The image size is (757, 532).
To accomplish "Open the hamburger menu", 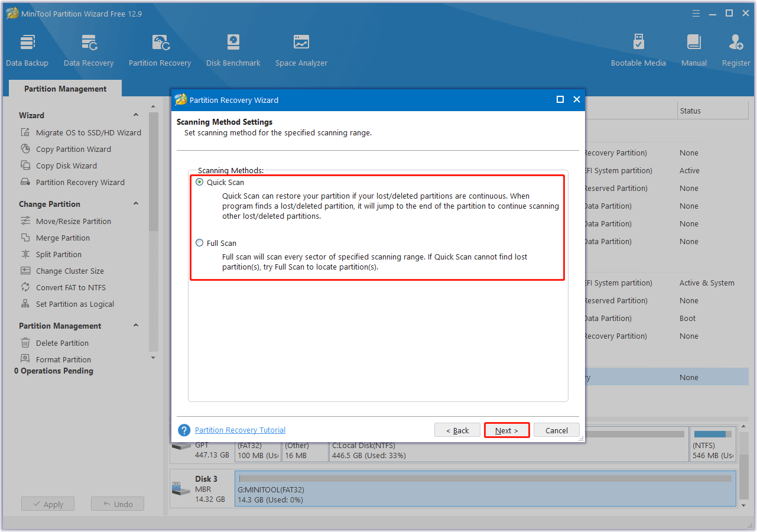I will click(696, 12).
